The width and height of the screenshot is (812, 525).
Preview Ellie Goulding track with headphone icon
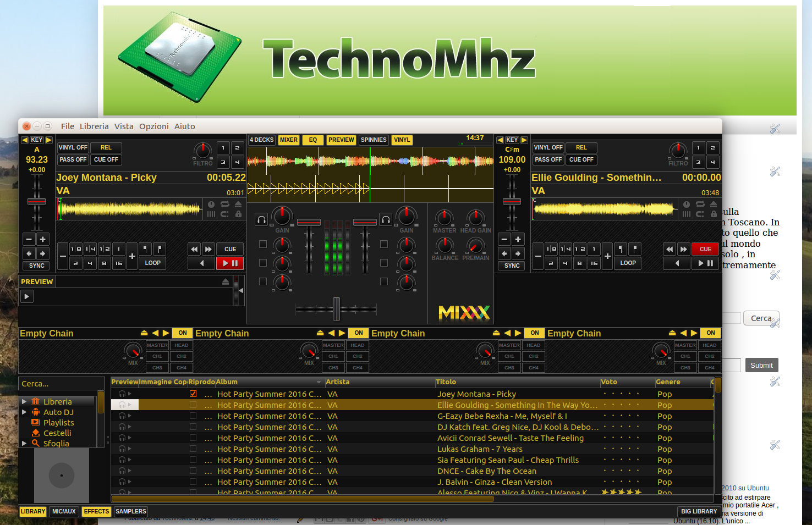122,405
